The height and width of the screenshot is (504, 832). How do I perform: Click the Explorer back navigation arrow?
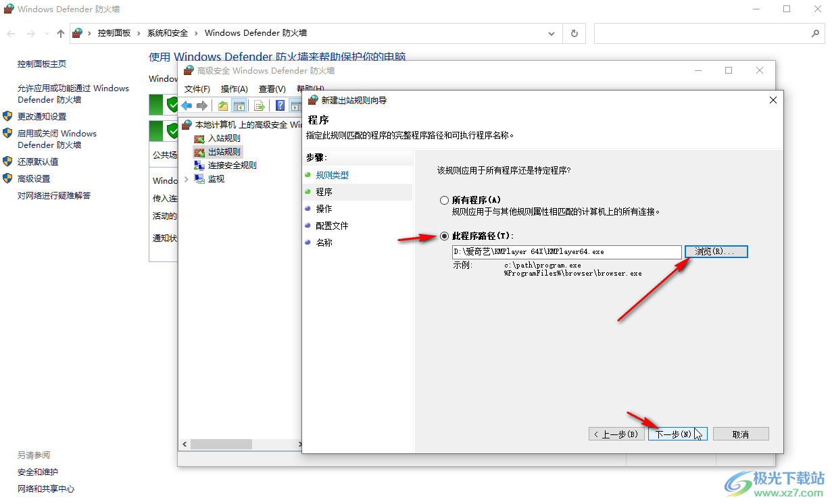tap(11, 33)
